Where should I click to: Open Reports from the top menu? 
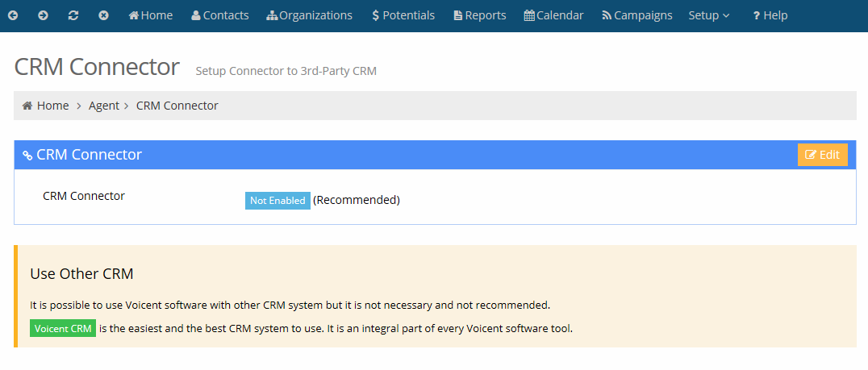click(x=480, y=15)
